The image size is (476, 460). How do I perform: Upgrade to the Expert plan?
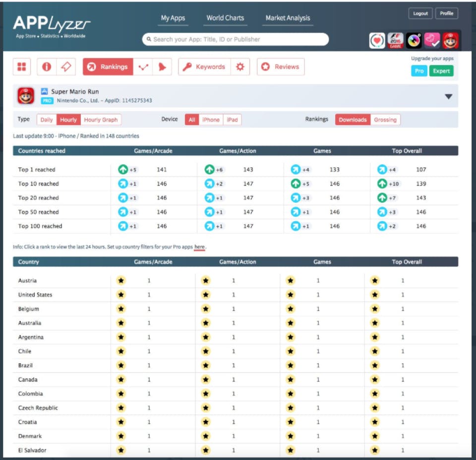pos(441,71)
